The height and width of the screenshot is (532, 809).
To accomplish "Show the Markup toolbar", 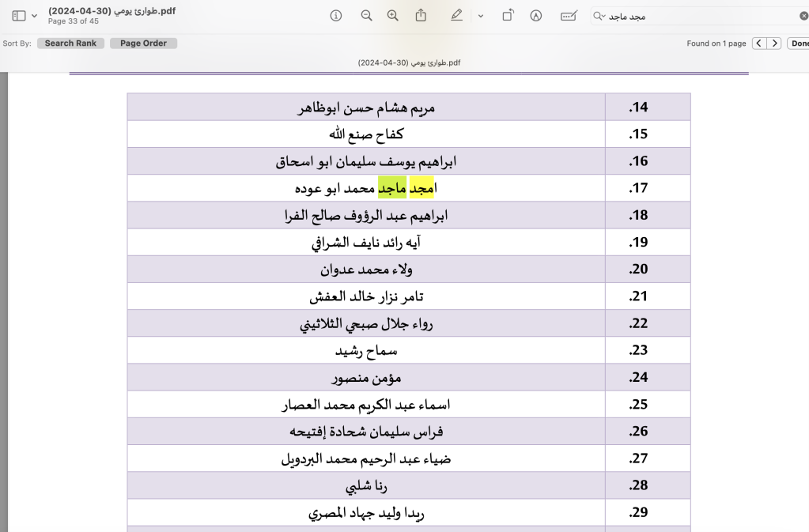I will [536, 16].
